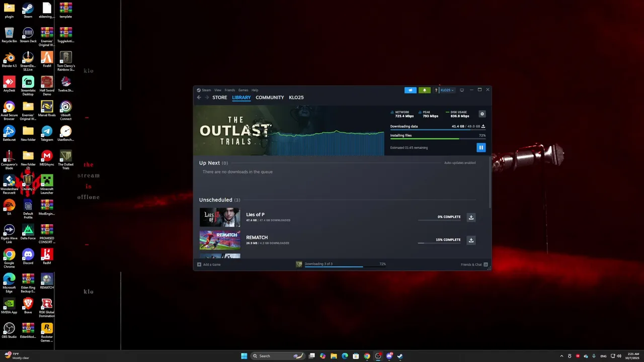Select the Ubisoft Connect desktop icon
The width and height of the screenshot is (644, 362).
click(x=65, y=111)
